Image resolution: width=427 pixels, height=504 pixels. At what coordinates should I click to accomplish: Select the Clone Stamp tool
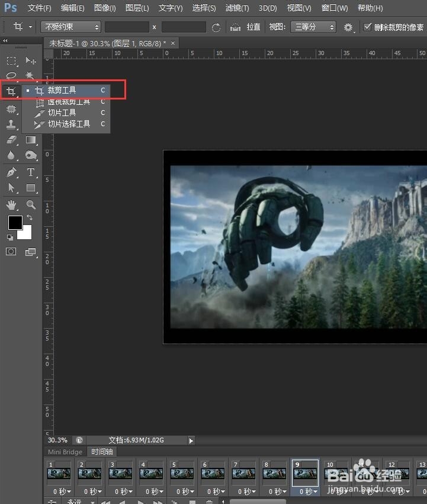(x=11, y=124)
